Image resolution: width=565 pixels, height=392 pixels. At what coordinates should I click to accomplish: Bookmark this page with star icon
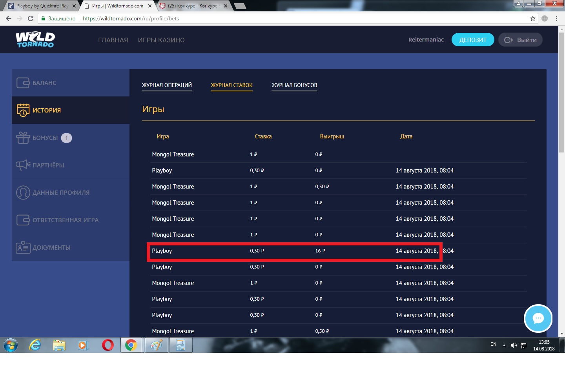tap(532, 18)
